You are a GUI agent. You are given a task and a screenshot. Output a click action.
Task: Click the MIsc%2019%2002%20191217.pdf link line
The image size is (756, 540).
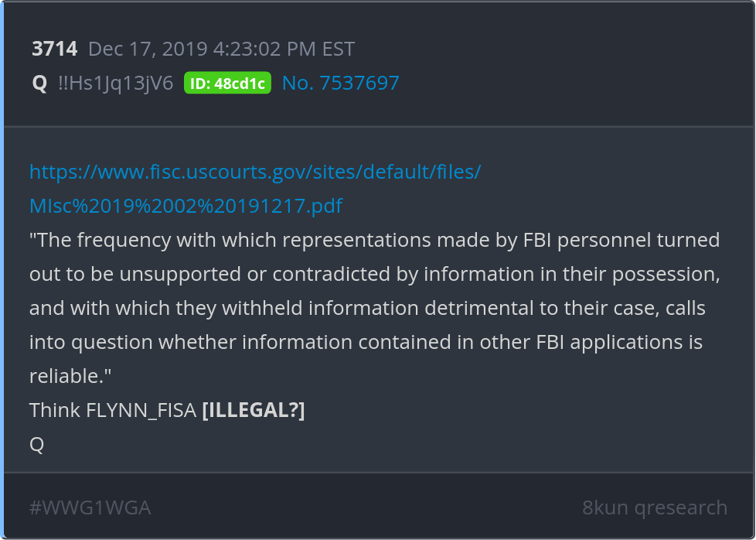coord(186,206)
